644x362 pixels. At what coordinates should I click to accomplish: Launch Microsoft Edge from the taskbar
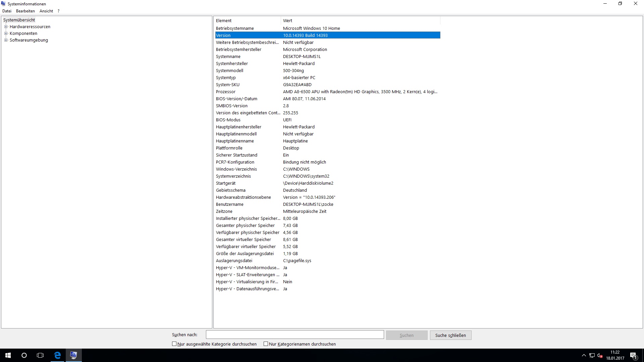point(57,355)
